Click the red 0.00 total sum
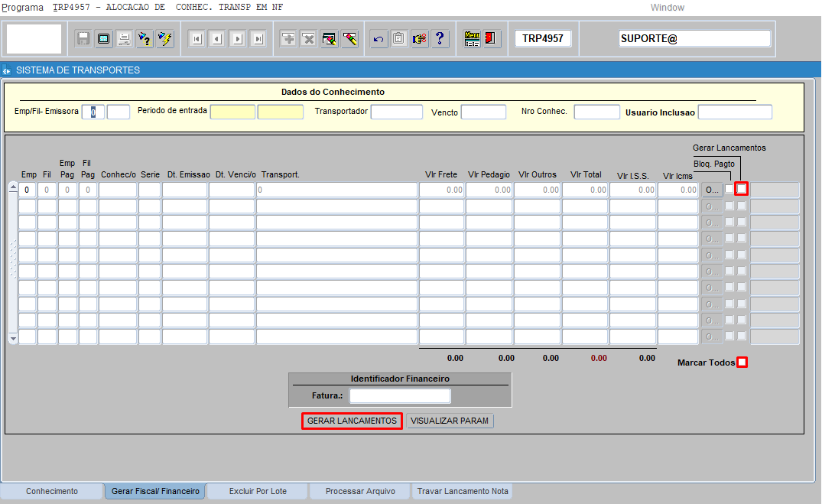The image size is (822, 504). point(599,358)
